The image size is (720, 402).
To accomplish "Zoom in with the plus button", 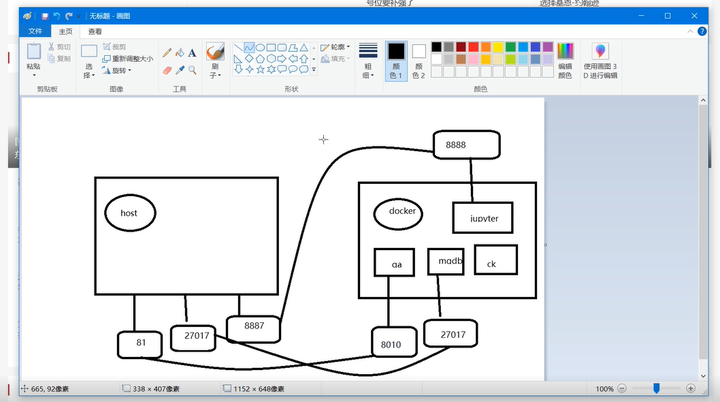I will pos(691,388).
